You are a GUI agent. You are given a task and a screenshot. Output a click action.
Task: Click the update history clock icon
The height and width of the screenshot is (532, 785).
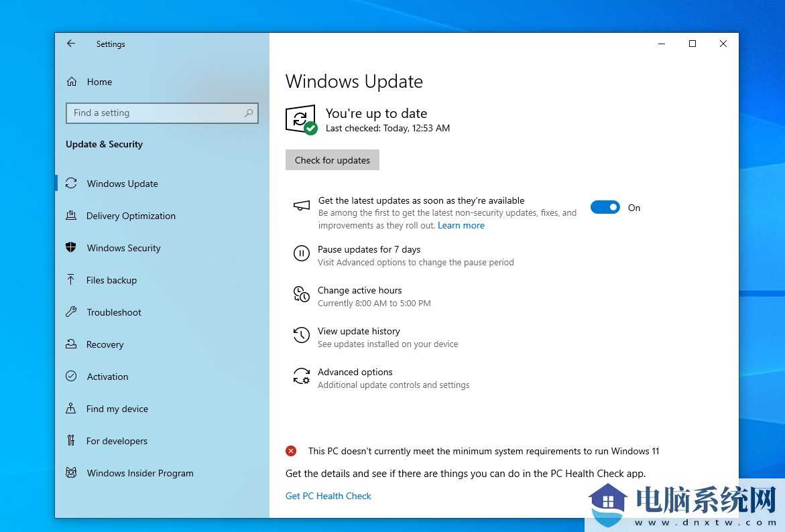[x=302, y=335]
